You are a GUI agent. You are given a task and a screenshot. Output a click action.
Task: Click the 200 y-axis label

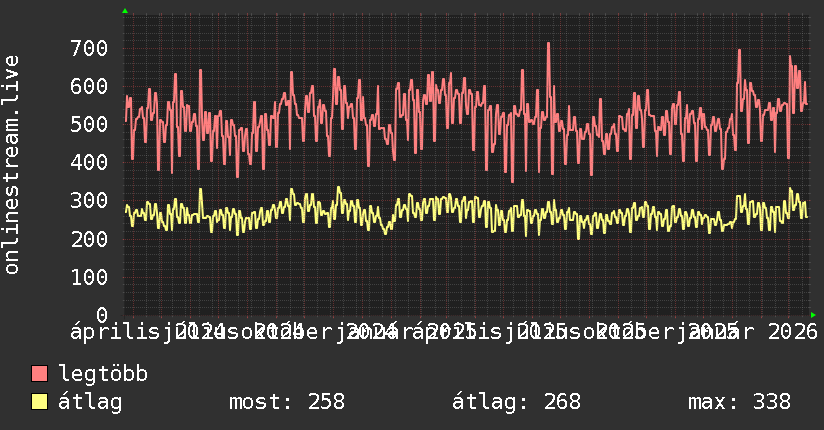(89, 239)
